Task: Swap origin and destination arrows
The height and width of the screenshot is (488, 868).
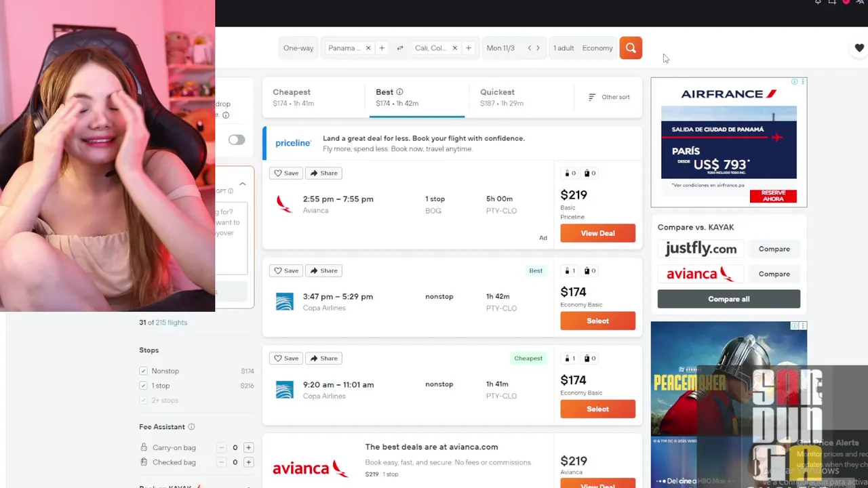Action: click(400, 48)
